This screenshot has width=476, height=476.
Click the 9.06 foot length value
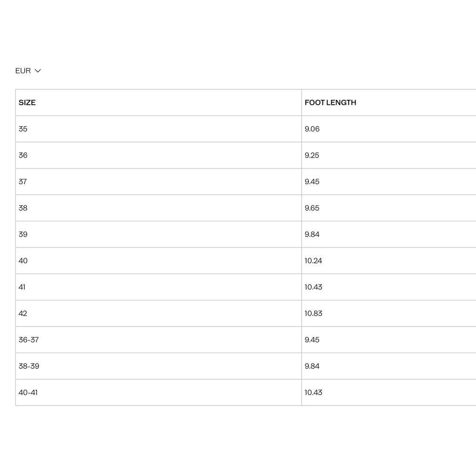(312, 129)
